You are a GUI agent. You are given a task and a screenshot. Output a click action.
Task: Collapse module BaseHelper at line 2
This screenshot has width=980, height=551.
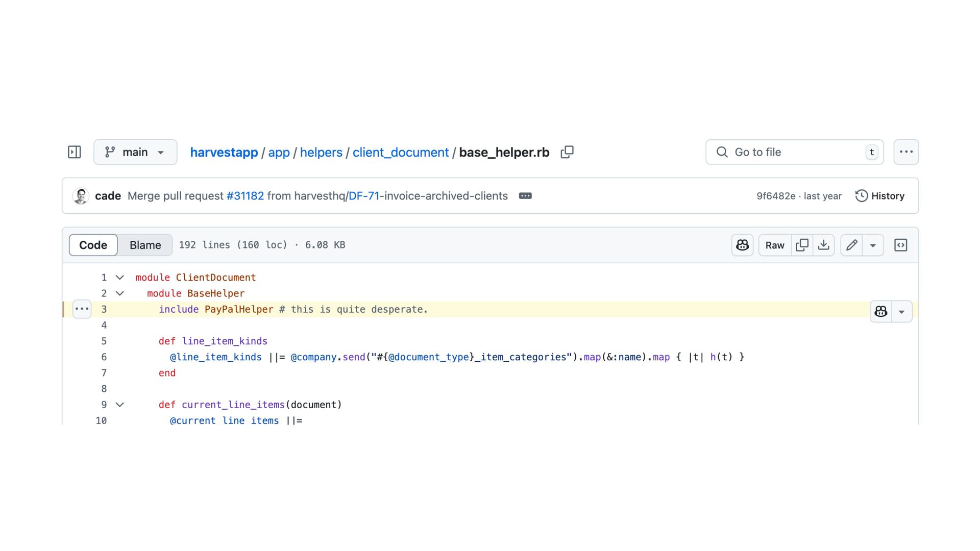coord(120,293)
